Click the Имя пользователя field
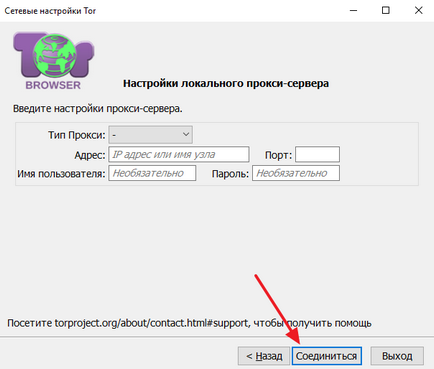 tap(152, 173)
